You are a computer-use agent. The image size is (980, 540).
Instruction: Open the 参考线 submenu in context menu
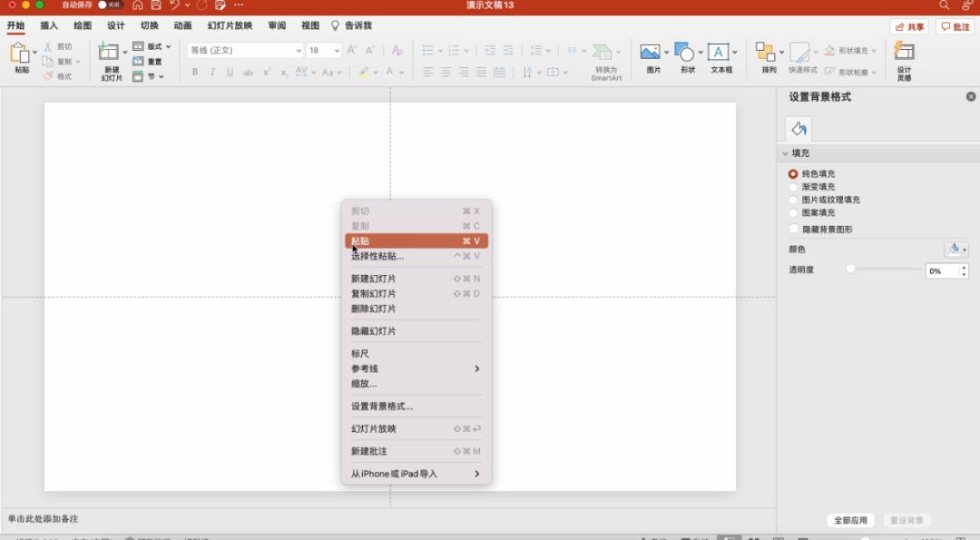(x=361, y=368)
